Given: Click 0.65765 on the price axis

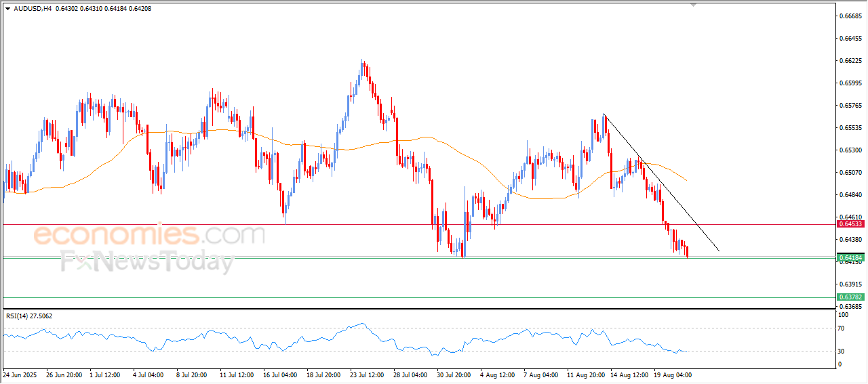Looking at the screenshot, I should [x=850, y=105].
